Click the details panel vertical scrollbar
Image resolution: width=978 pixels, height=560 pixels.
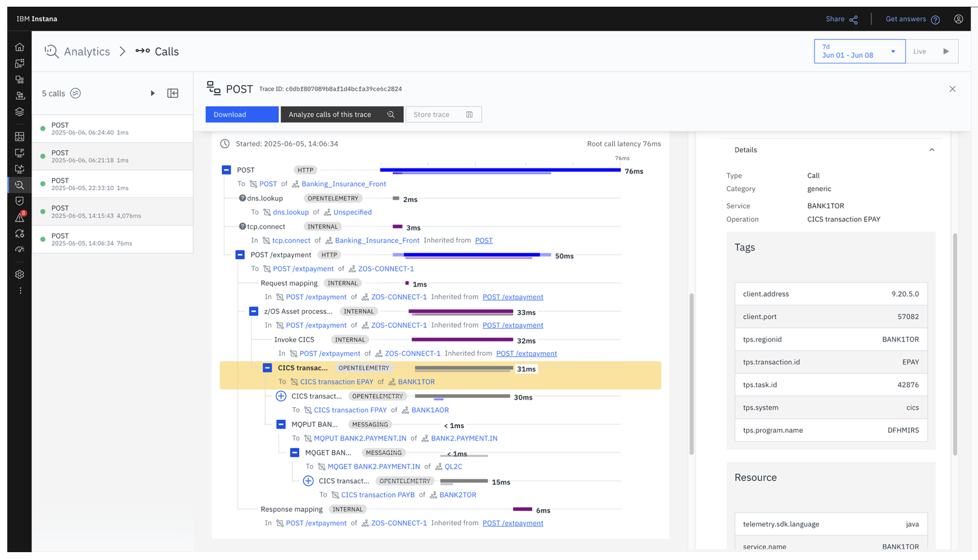[955, 344]
